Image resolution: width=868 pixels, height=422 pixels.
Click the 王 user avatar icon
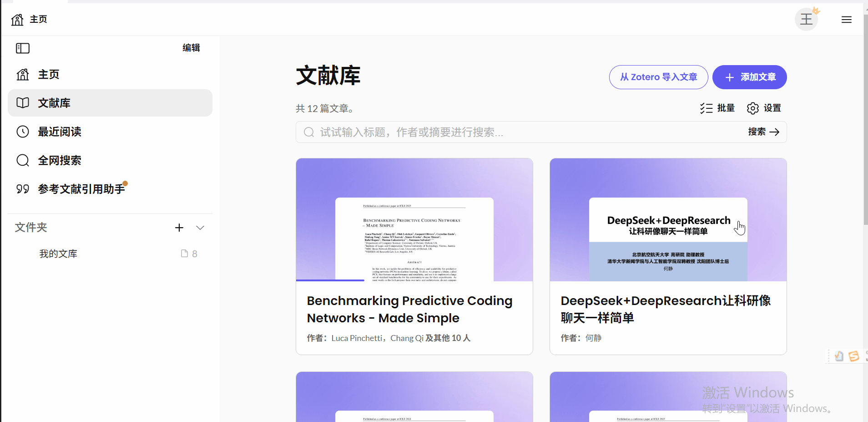[x=806, y=19]
